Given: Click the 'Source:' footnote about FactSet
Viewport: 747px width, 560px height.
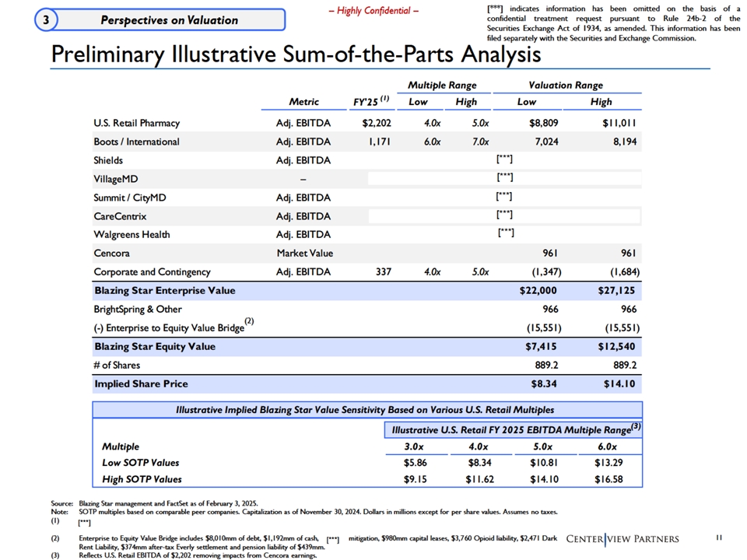Looking at the screenshot, I should pos(154,503).
